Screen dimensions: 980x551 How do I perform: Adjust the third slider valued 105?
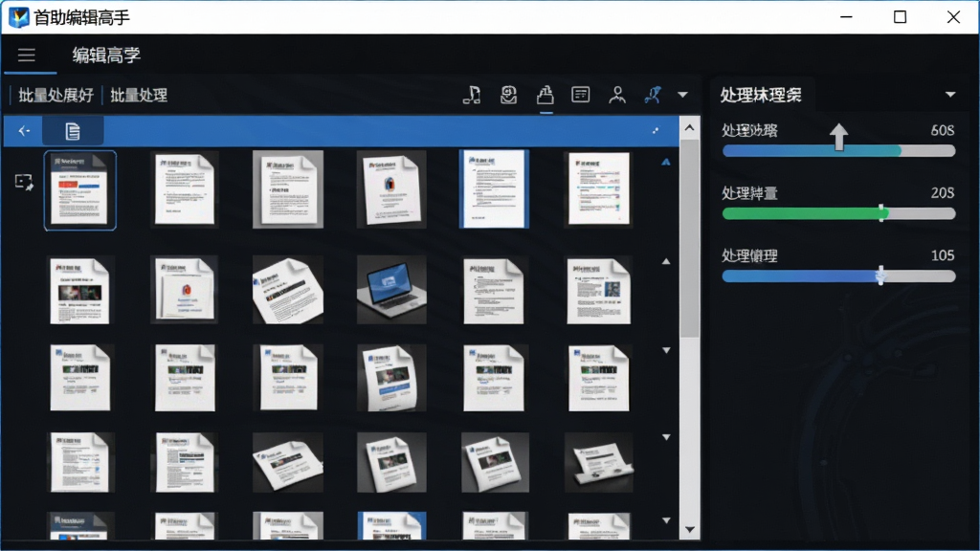pos(838,276)
